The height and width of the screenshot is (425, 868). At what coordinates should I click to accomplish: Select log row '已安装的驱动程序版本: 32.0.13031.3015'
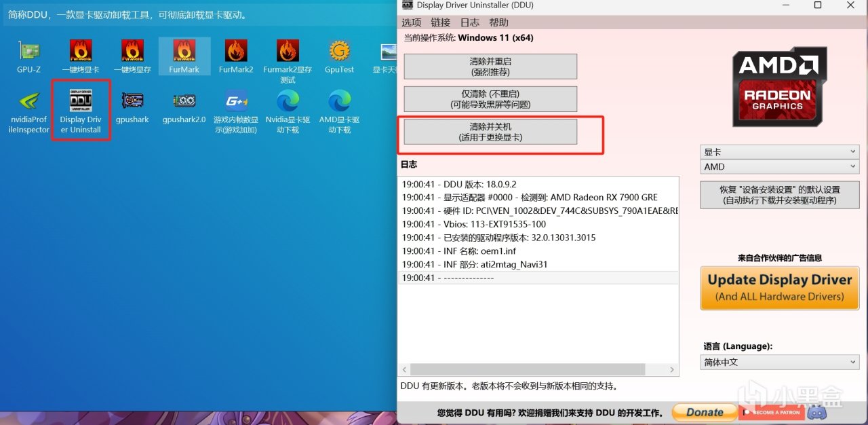click(x=538, y=238)
